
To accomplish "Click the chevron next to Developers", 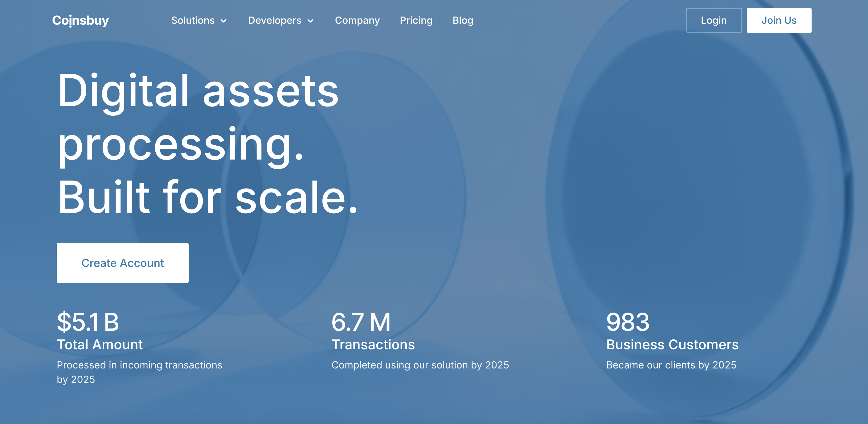I will click(x=310, y=21).
